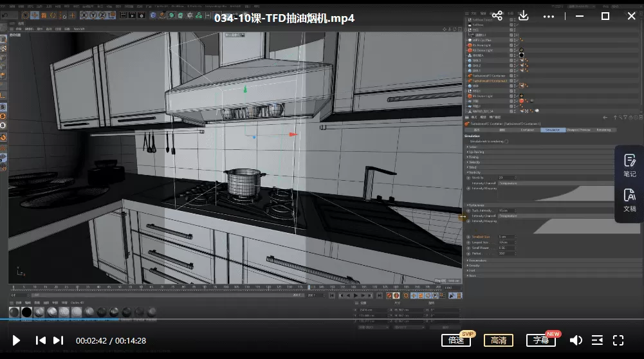
Task: Click the video progress bar
Action: pos(322,319)
